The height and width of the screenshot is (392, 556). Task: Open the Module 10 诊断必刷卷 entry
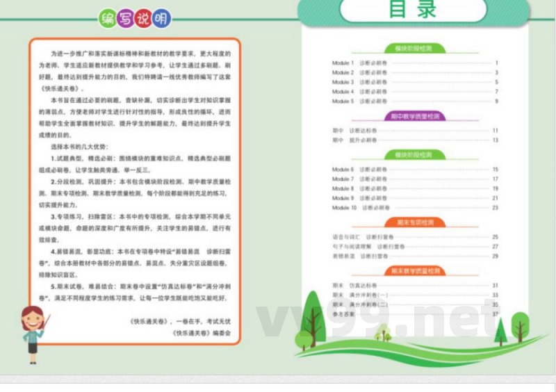(415, 208)
